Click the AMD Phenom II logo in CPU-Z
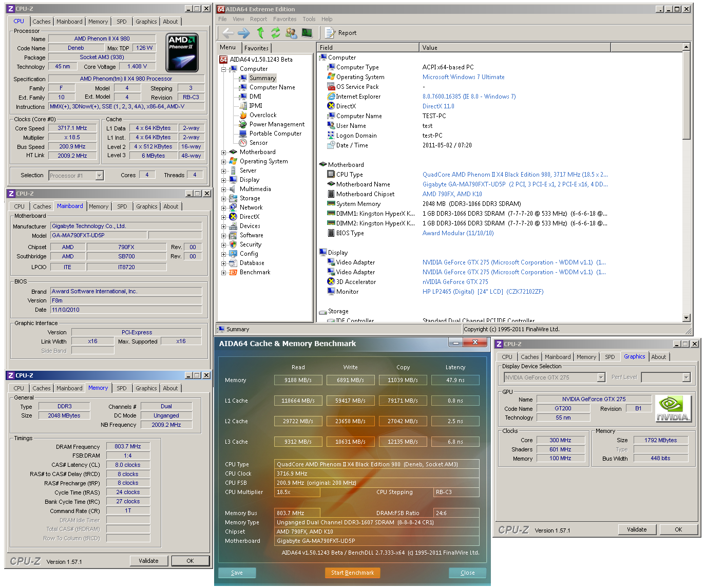This screenshot has height=588, width=705. [x=182, y=53]
